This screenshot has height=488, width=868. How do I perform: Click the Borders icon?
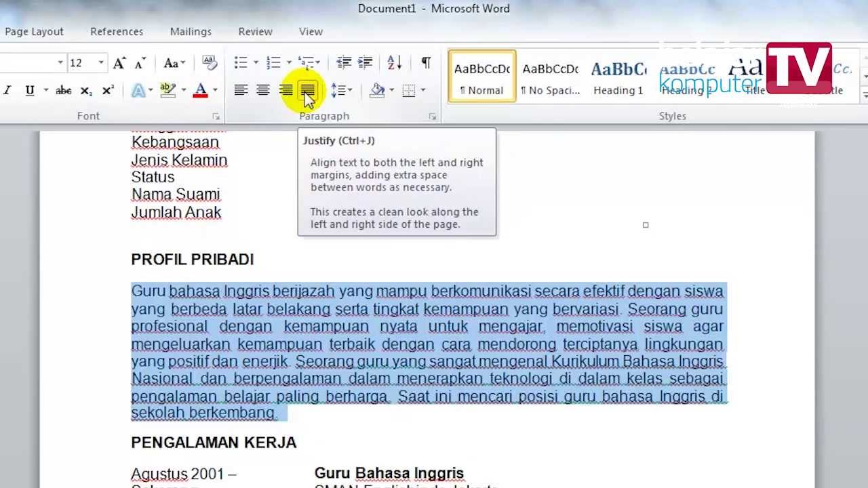coord(409,90)
